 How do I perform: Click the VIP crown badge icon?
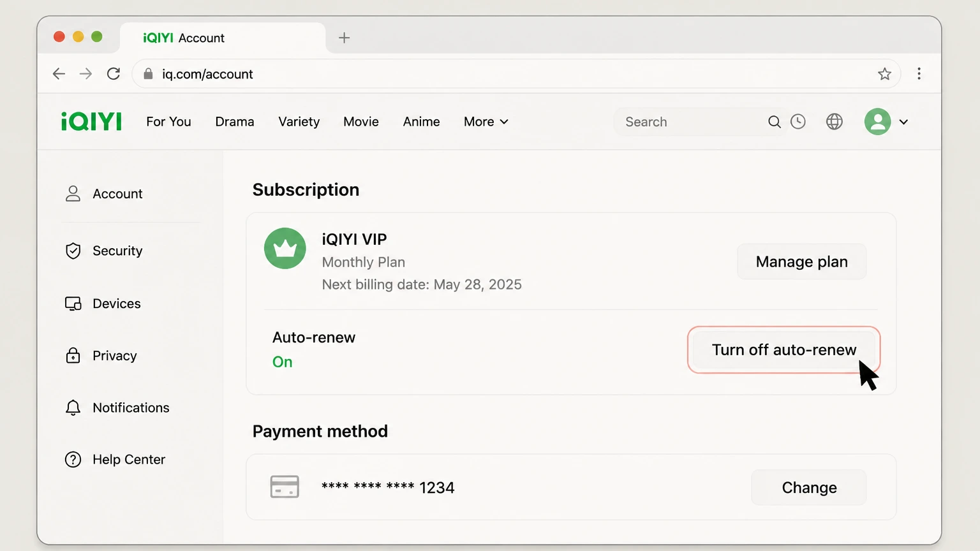pos(285,248)
